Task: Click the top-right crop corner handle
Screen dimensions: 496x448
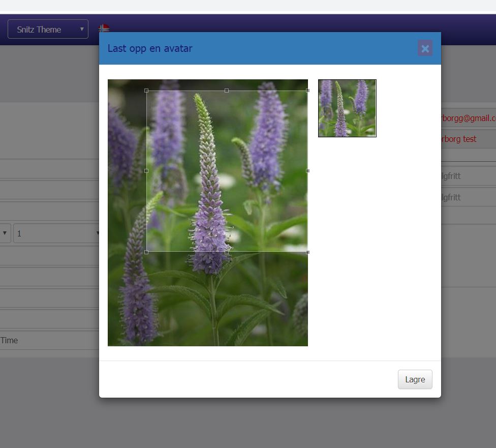Action: 307,91
